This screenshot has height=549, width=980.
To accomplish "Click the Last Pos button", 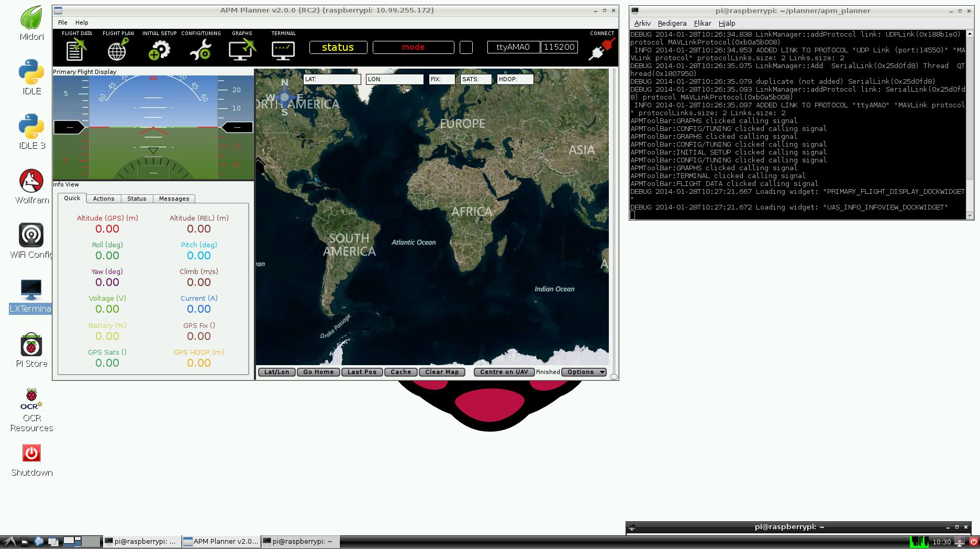I will point(362,372).
